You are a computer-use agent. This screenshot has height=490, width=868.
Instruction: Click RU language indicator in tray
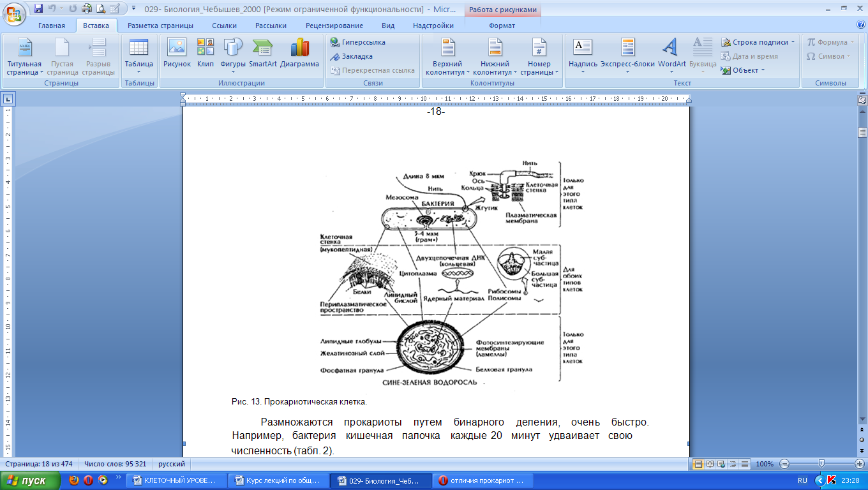coord(802,480)
